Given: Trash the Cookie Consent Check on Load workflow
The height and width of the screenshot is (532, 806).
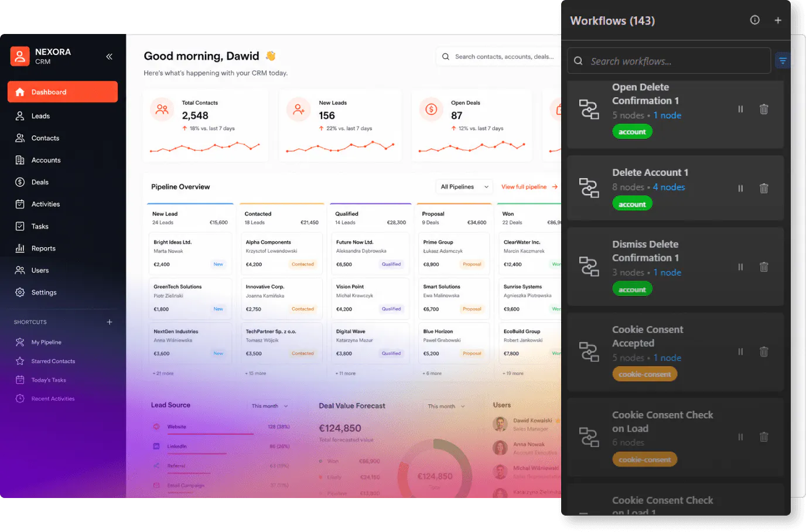Looking at the screenshot, I should pos(764,436).
